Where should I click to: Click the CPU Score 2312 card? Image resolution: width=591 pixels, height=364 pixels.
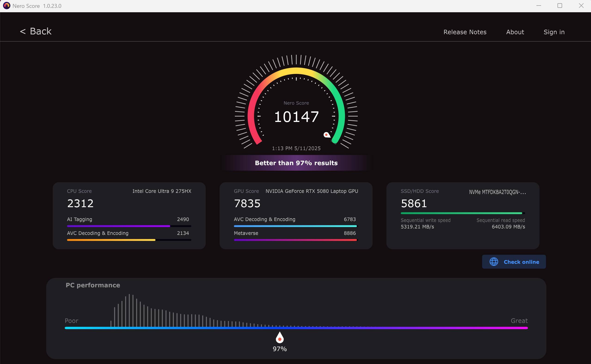click(x=80, y=203)
